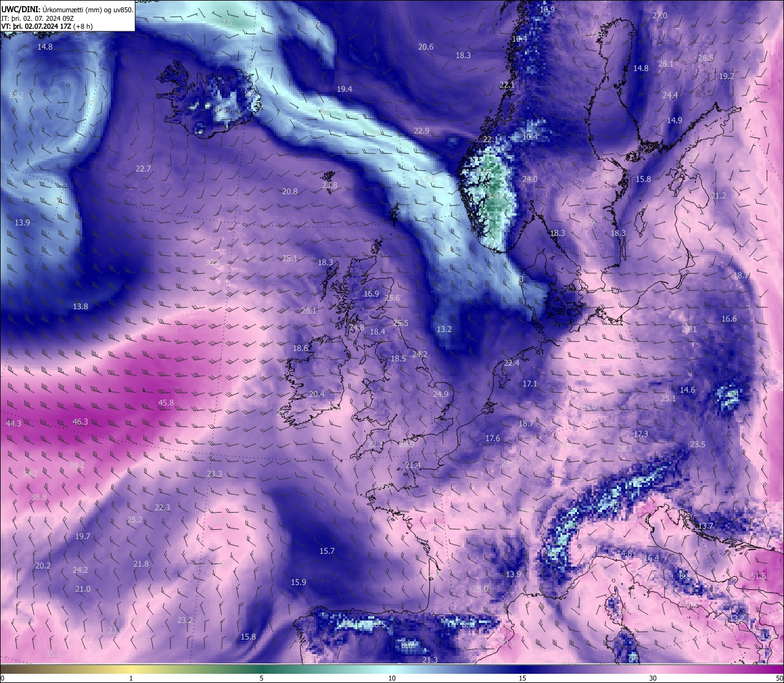Click the 22.3 value on the map
Screen dimensions: 784x683
(162, 507)
